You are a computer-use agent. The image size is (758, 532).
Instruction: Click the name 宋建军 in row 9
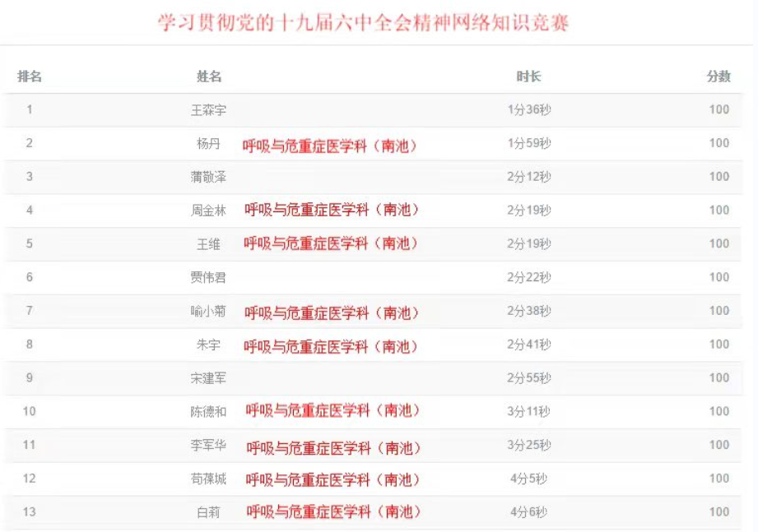pos(208,378)
